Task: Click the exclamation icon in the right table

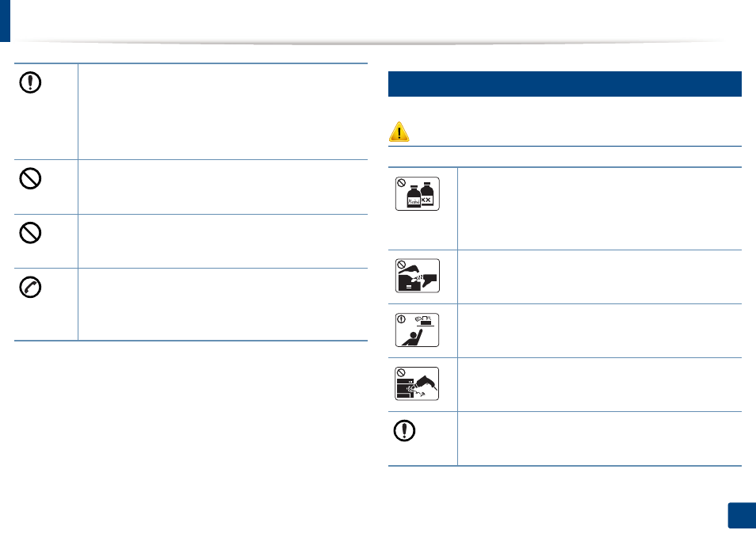Action: [x=404, y=430]
